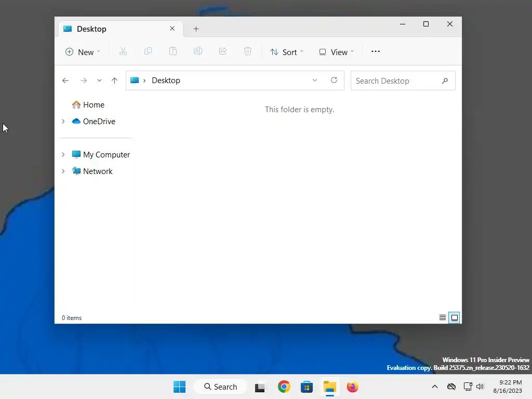Open Task View on the taskbar
The height and width of the screenshot is (399, 532).
tap(260, 387)
